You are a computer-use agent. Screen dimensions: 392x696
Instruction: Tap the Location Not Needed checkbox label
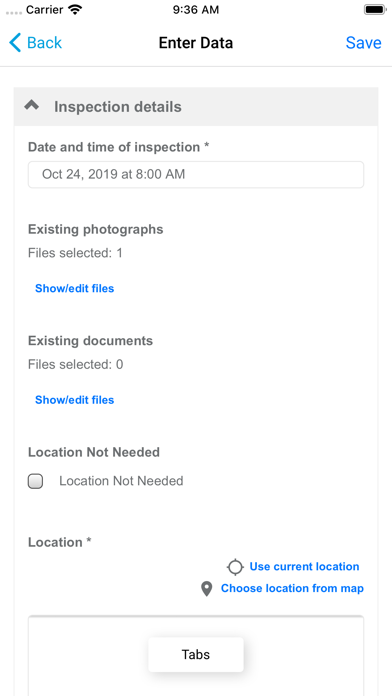coord(121,481)
